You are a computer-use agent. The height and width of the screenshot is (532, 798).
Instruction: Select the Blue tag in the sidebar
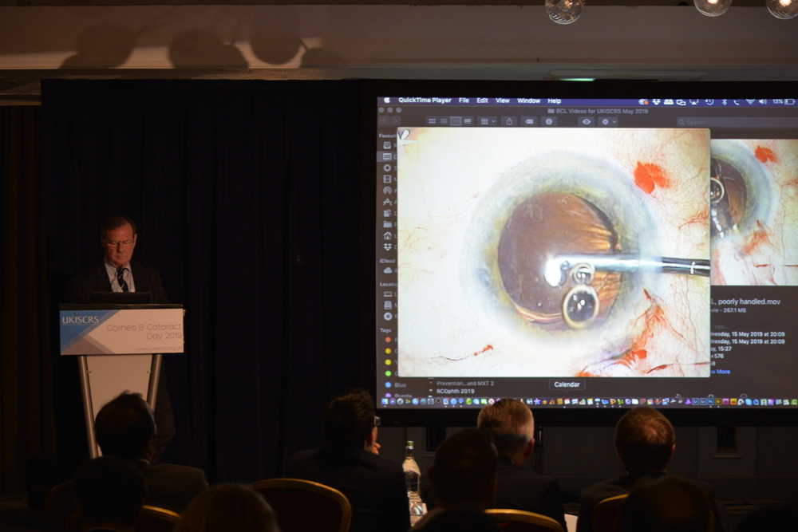(x=395, y=385)
